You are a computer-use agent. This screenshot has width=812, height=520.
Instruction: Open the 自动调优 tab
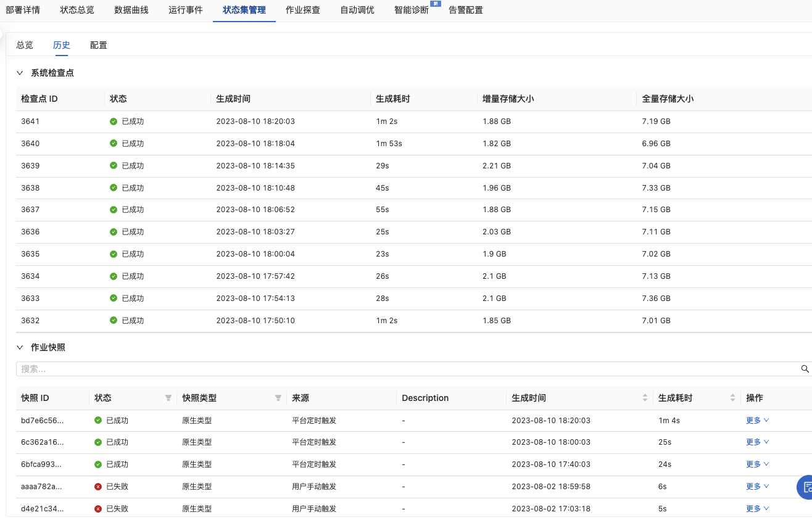point(357,10)
